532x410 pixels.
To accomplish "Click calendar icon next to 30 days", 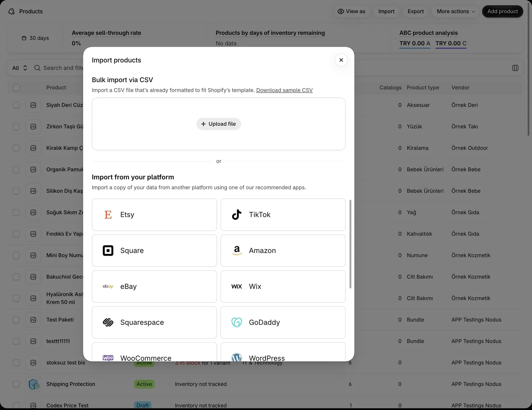I will pos(24,38).
